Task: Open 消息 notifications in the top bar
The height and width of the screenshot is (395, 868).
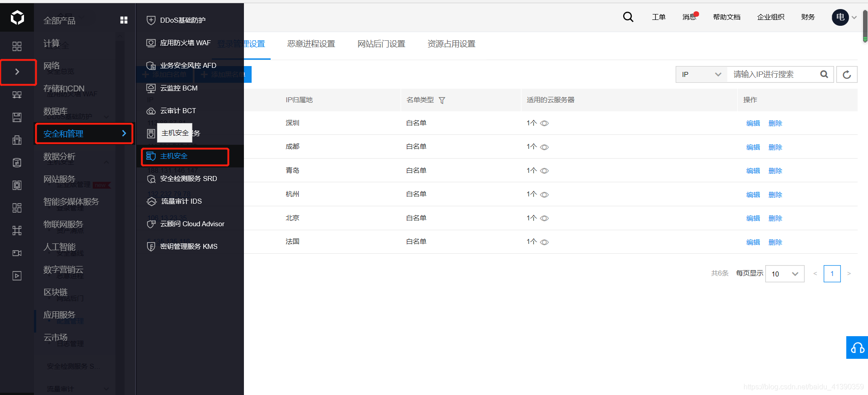Action: click(x=689, y=17)
